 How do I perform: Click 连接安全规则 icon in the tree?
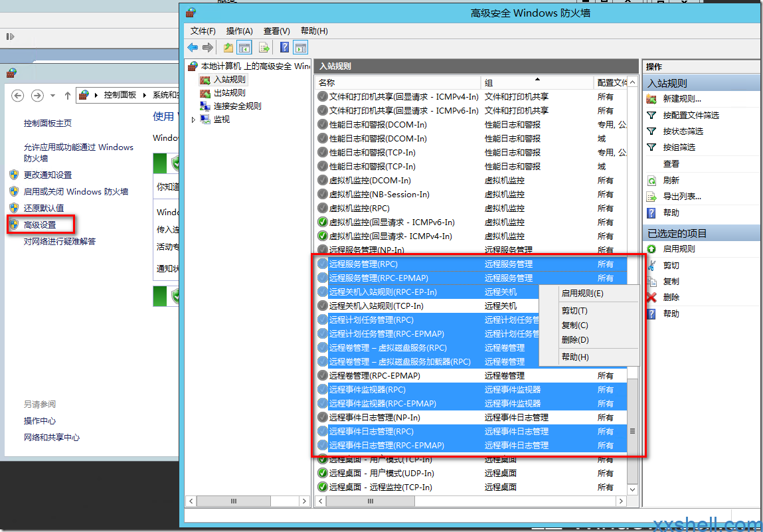205,106
